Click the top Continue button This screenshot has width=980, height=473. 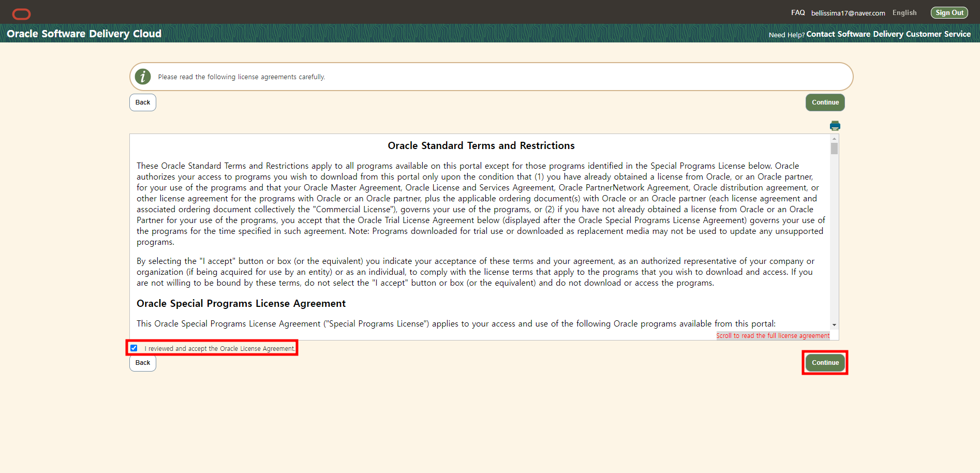[825, 102]
